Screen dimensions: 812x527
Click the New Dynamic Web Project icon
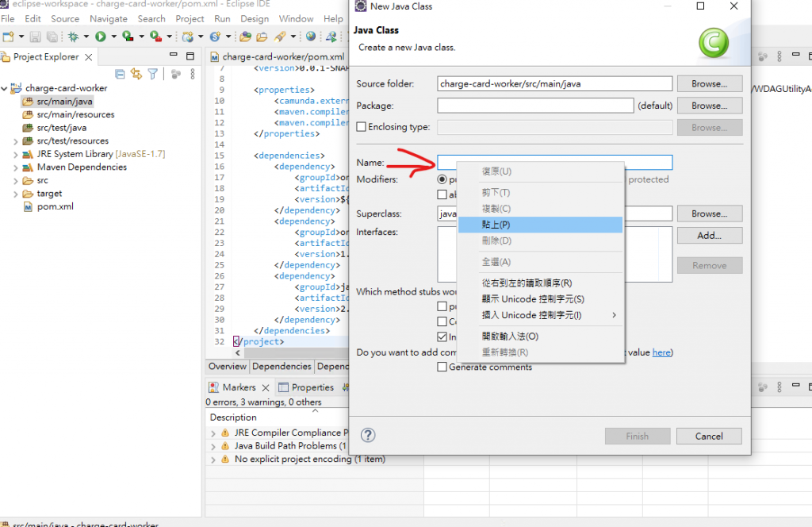point(187,37)
